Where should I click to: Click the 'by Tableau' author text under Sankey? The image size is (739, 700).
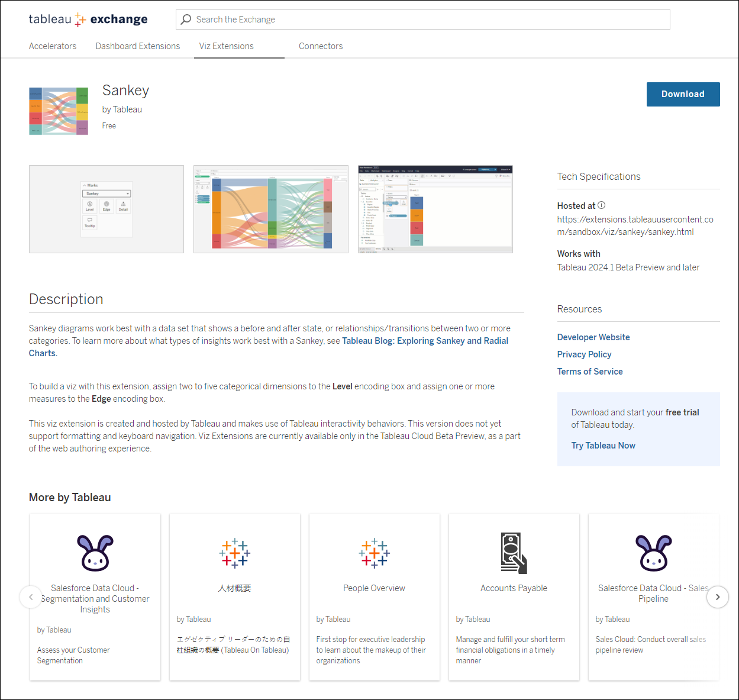tap(122, 109)
